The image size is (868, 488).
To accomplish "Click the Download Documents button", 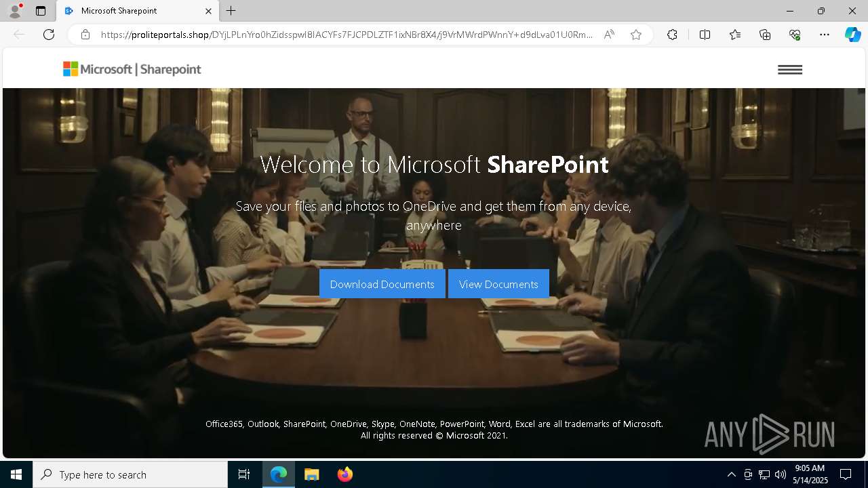I will [x=382, y=284].
